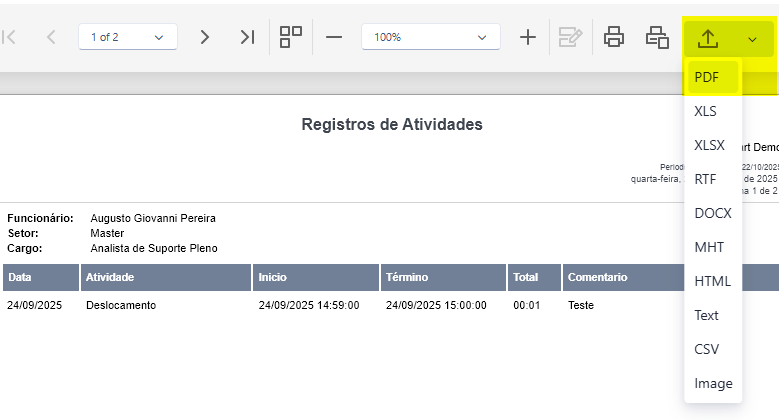Toggle multipage view grid icon

(291, 37)
